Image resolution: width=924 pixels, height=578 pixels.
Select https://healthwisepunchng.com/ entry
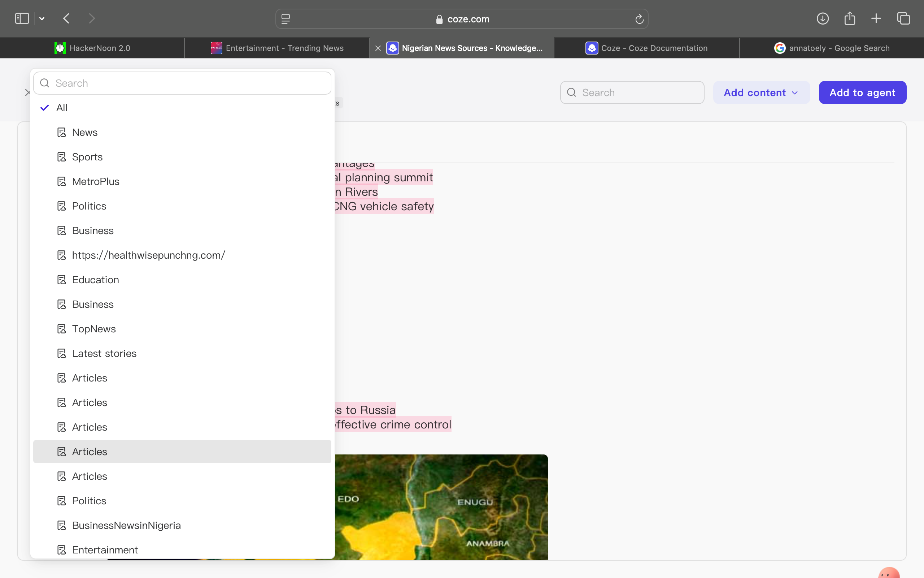[x=182, y=255]
